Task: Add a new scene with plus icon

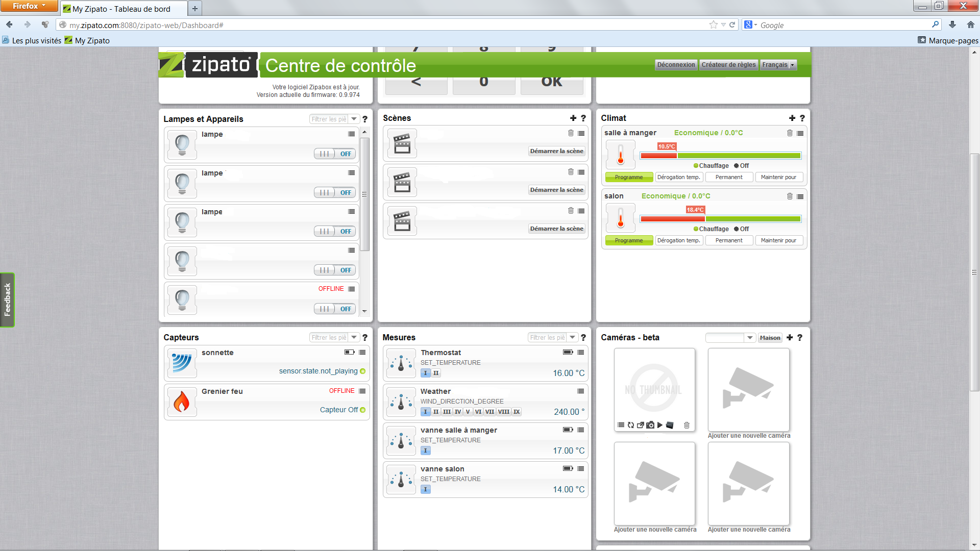Action: click(x=573, y=118)
